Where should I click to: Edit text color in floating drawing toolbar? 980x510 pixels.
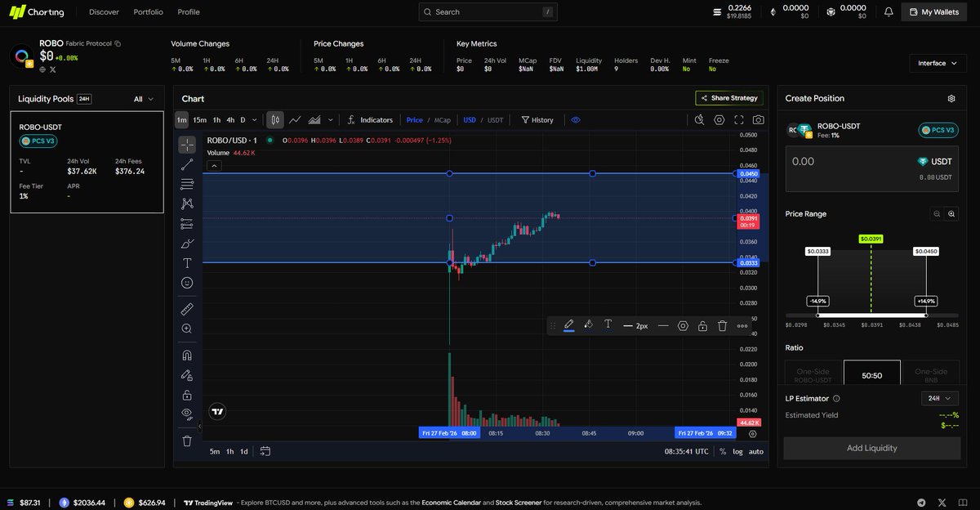coord(608,325)
